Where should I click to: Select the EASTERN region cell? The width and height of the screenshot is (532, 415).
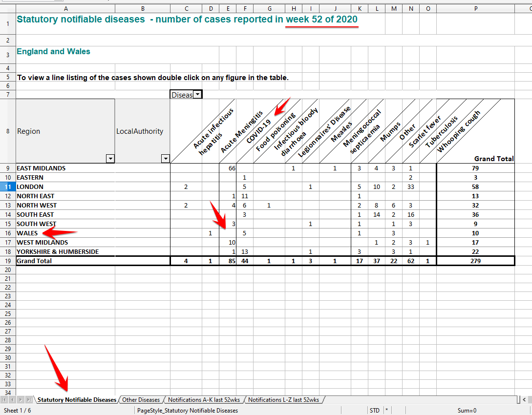pyautogui.click(x=30, y=178)
